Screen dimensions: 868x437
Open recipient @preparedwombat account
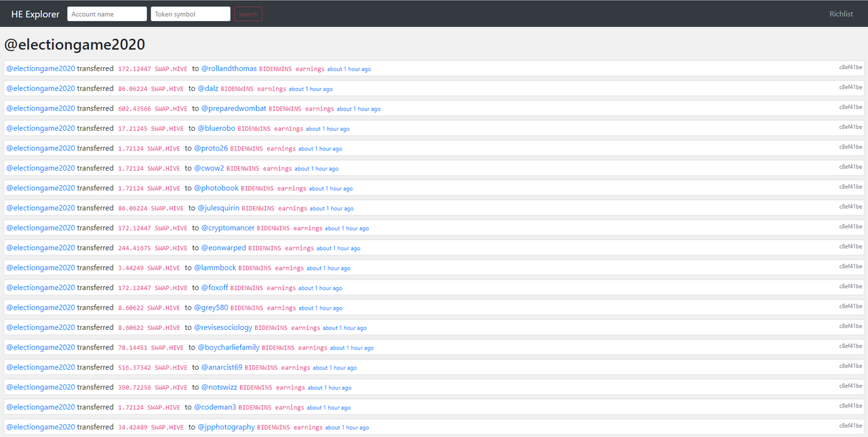(234, 108)
